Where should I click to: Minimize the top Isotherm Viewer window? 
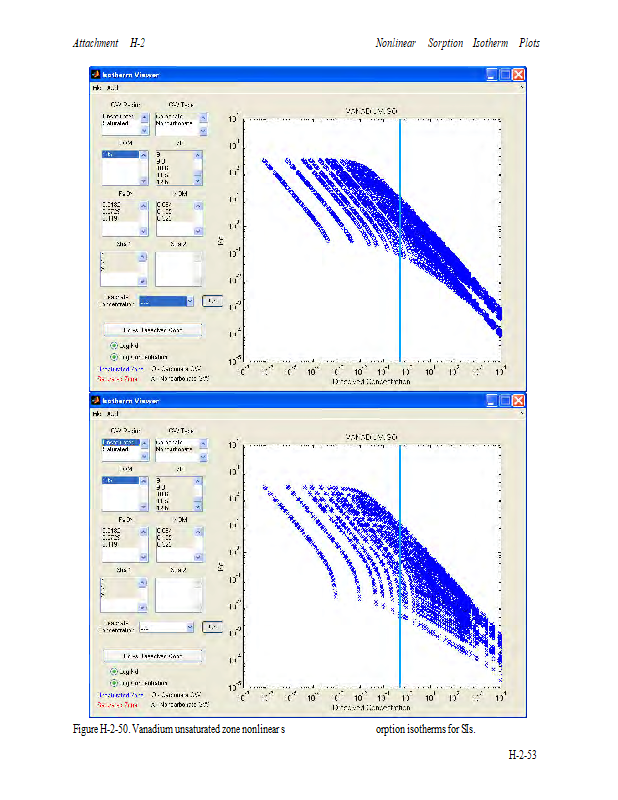(492, 75)
